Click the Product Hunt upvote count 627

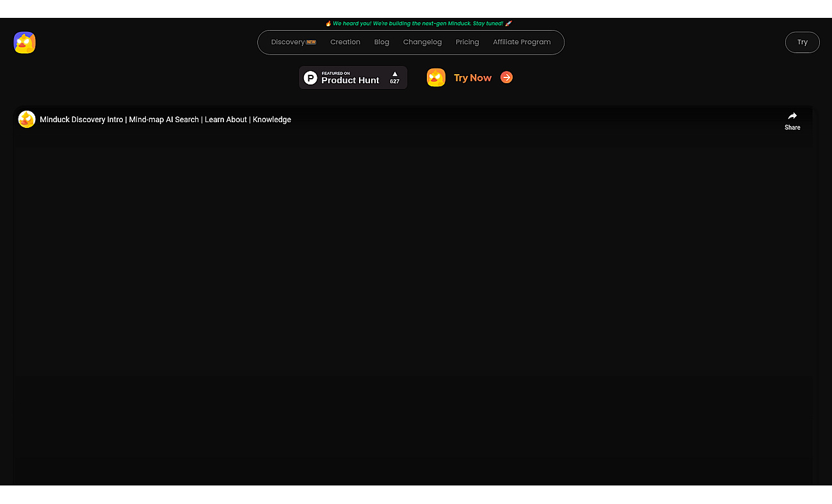(x=395, y=78)
